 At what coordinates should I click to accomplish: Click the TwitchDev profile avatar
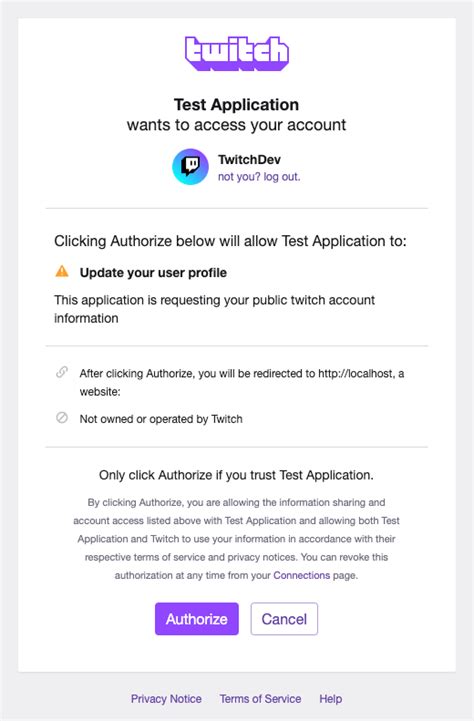coord(190,166)
